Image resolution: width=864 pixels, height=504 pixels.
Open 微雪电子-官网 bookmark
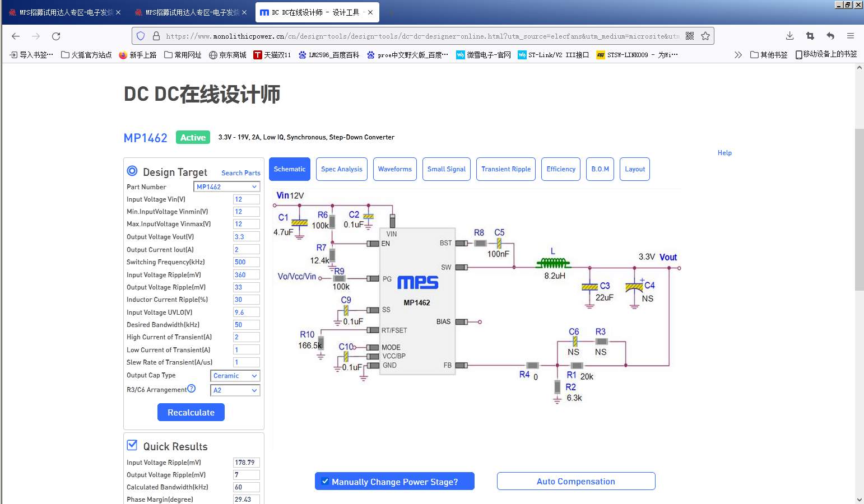[x=483, y=54]
